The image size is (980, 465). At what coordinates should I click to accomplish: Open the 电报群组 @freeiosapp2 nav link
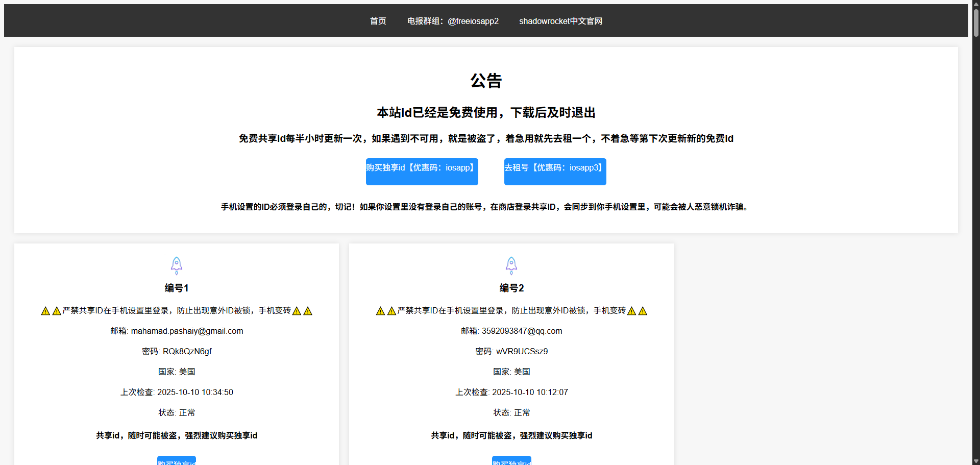pyautogui.click(x=453, y=21)
